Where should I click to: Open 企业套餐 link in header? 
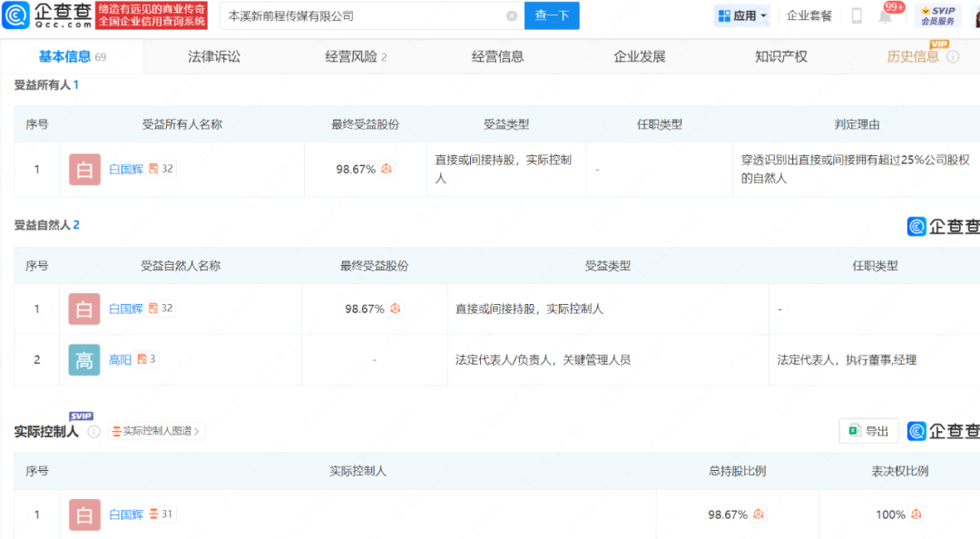(x=808, y=16)
